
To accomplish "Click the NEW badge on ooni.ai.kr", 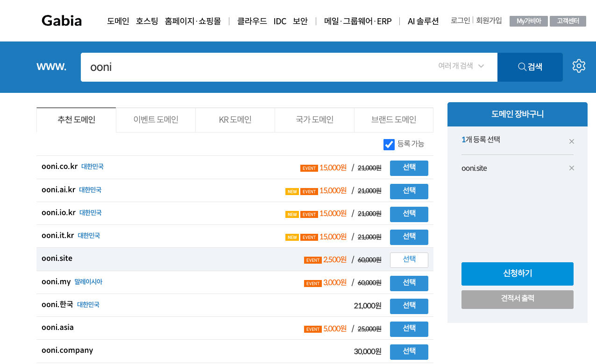I will click(x=292, y=191).
